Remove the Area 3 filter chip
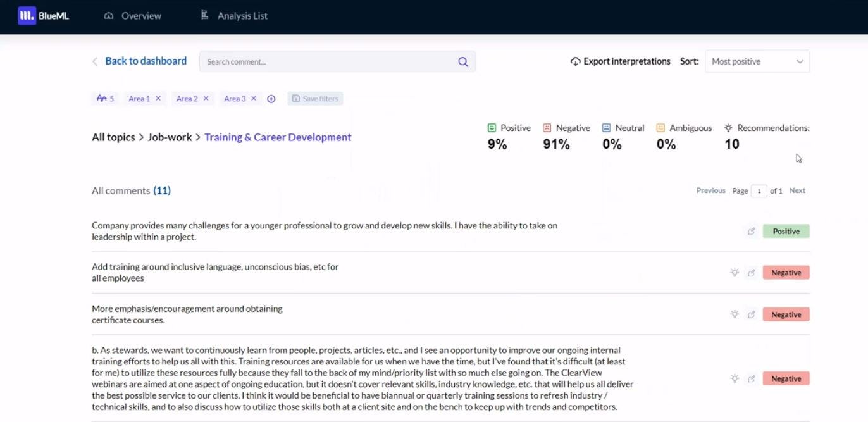The height and width of the screenshot is (422, 868). coord(254,99)
